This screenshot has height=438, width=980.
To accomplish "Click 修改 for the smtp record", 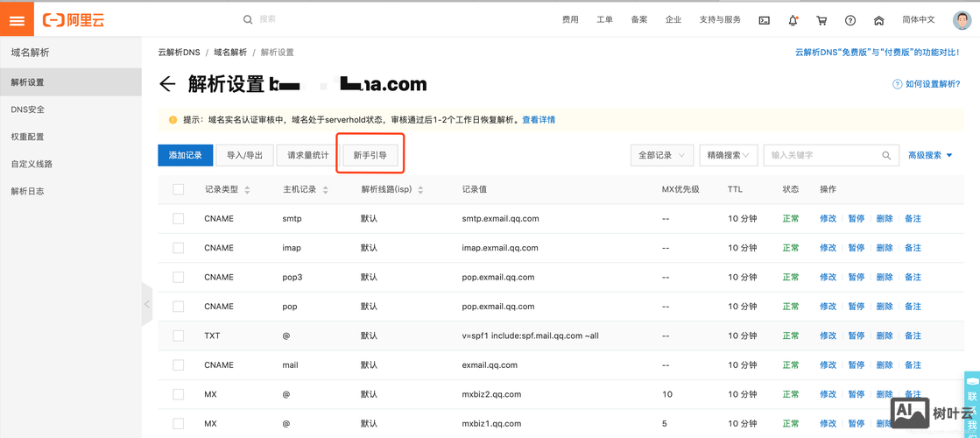I will (828, 219).
